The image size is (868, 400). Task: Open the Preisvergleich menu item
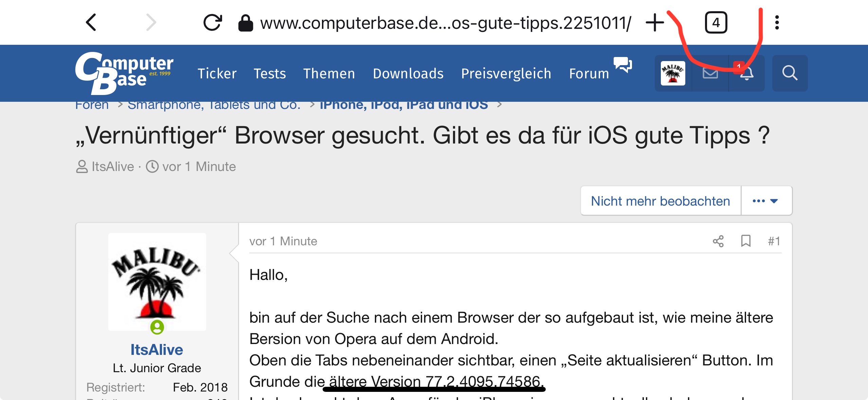506,73
